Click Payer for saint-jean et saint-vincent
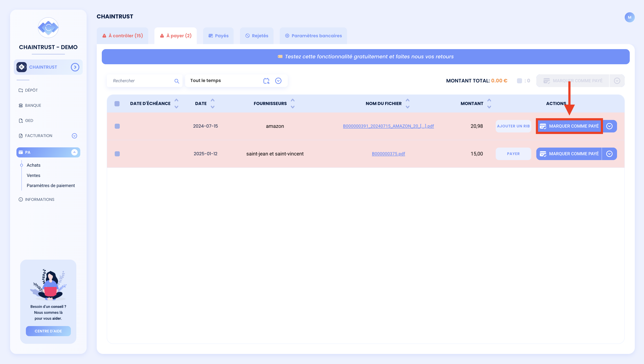Viewport: 644px width, 364px height. point(513,154)
